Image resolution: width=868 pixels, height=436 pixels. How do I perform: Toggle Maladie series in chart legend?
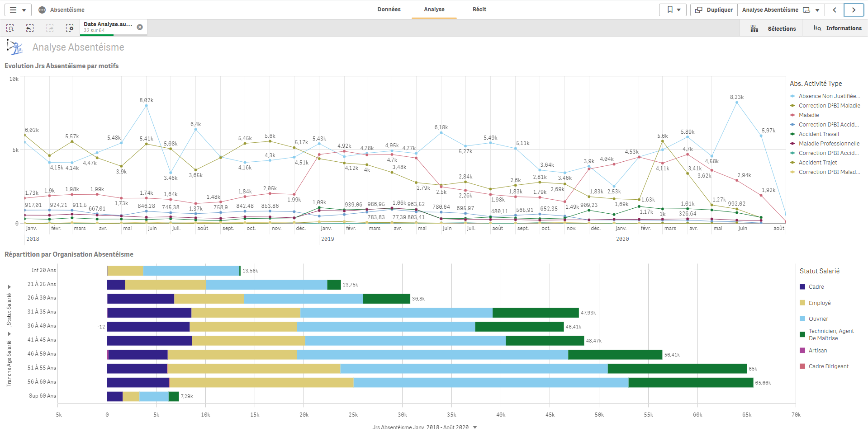(x=808, y=115)
